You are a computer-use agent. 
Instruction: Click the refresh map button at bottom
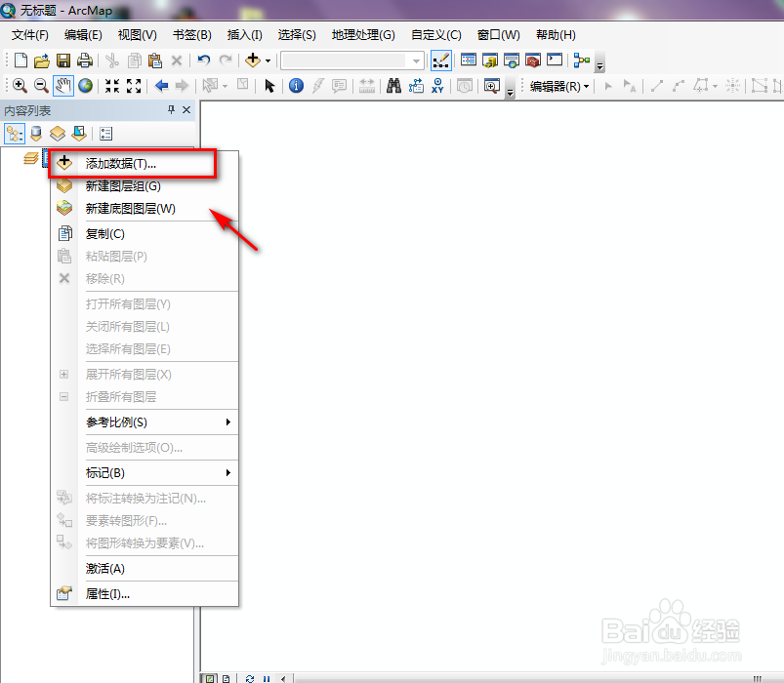250,678
